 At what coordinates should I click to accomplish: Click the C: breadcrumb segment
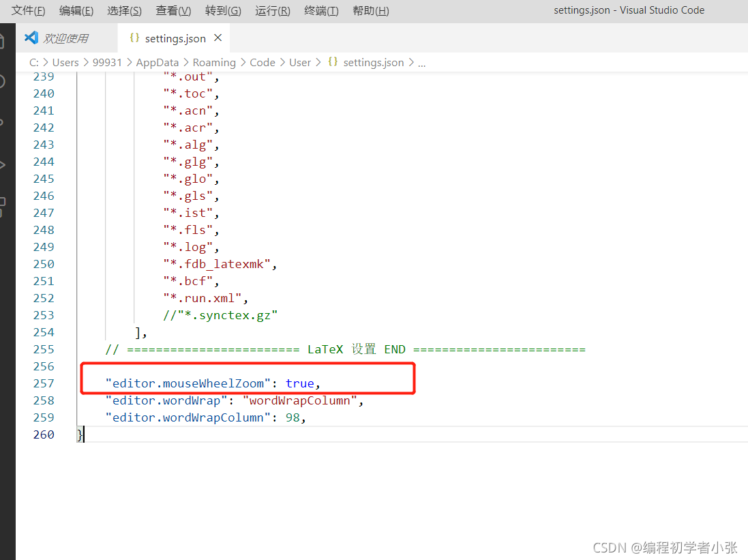tap(34, 63)
